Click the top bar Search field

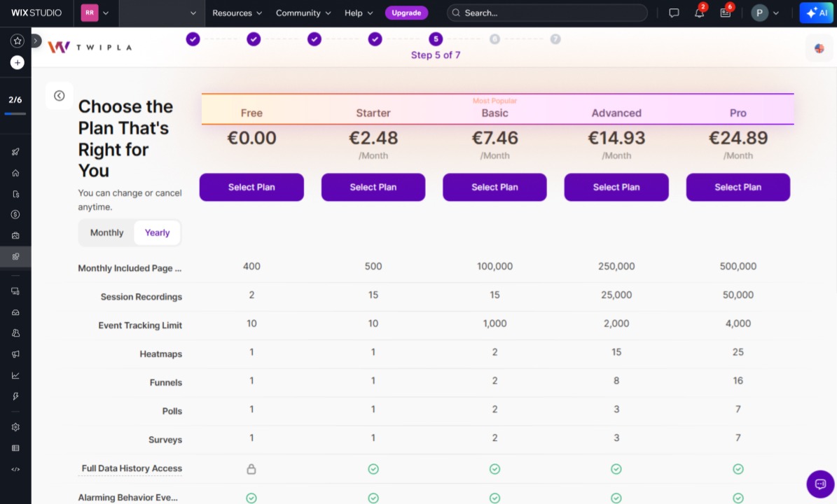point(547,13)
